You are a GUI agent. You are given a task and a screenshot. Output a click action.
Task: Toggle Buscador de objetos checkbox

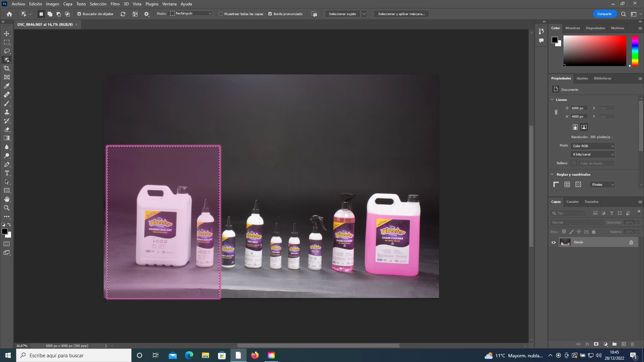tap(79, 14)
